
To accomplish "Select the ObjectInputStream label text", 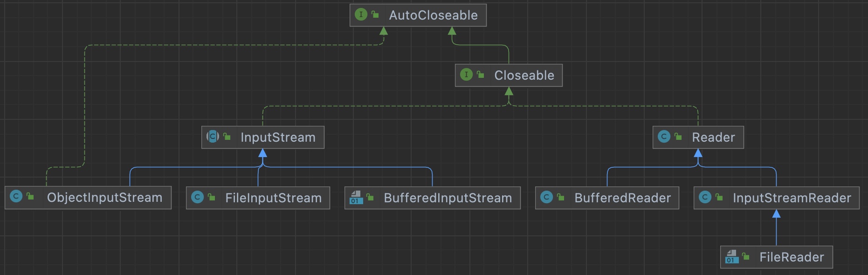I will coord(104,198).
